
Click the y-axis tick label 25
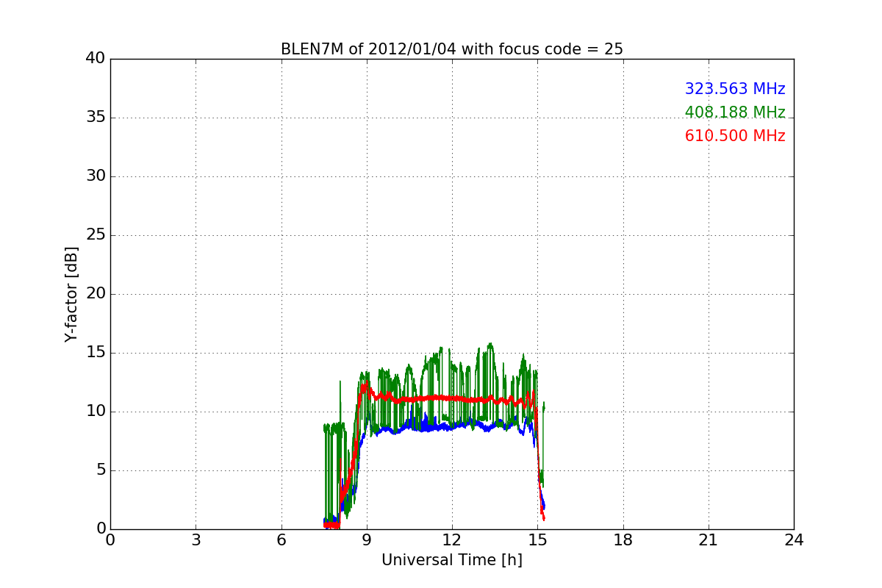pos(96,235)
